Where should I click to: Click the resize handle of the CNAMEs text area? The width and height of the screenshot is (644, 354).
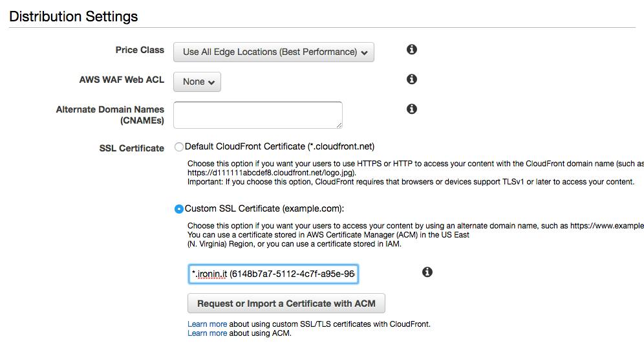pos(339,125)
